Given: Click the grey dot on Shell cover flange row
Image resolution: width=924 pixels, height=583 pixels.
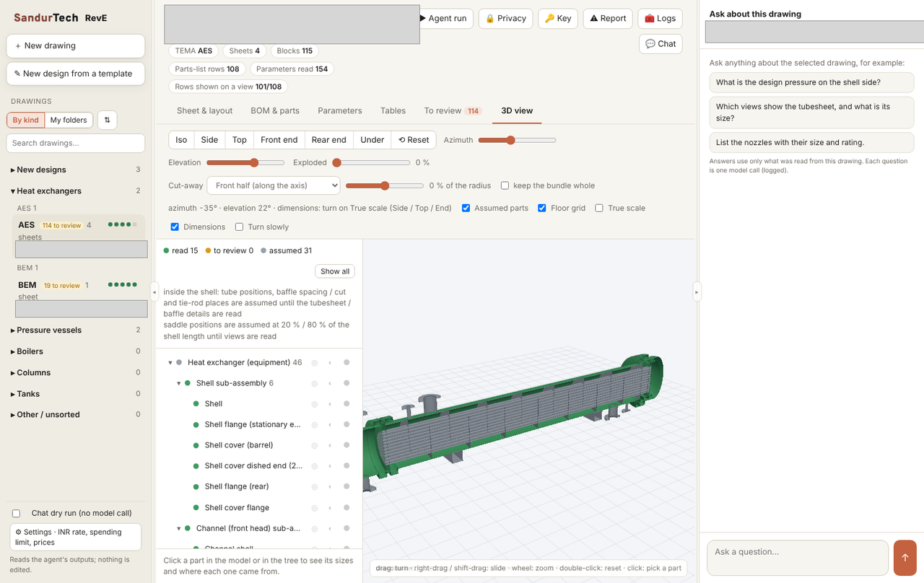Looking at the screenshot, I should tap(346, 508).
